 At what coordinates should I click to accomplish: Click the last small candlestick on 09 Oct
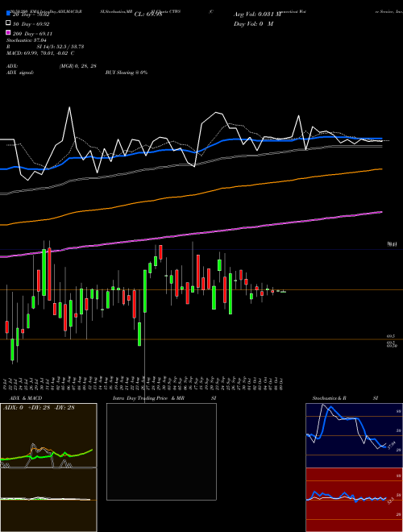[283, 292]
